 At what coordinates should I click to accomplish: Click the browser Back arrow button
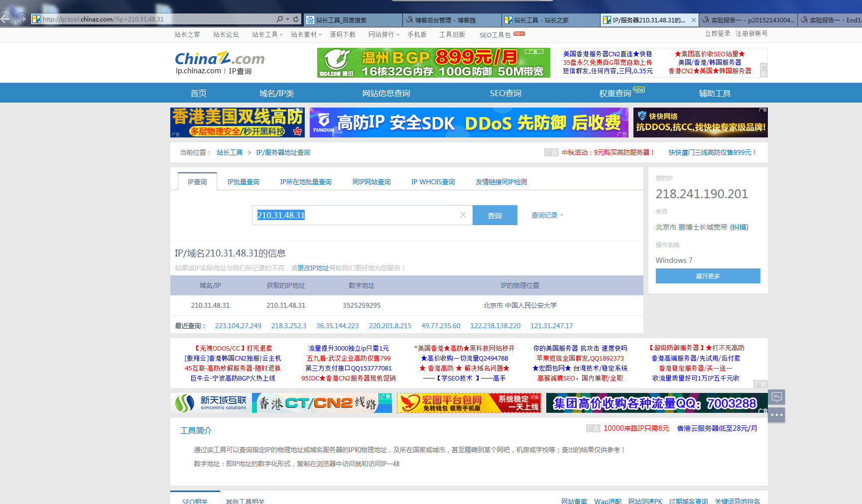(5, 19)
